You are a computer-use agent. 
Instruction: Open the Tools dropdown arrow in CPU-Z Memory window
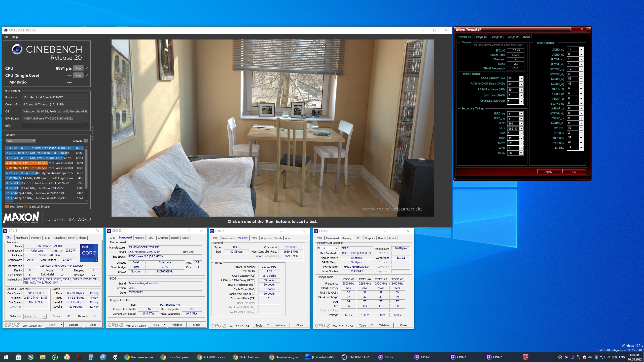pyautogui.click(x=268, y=325)
